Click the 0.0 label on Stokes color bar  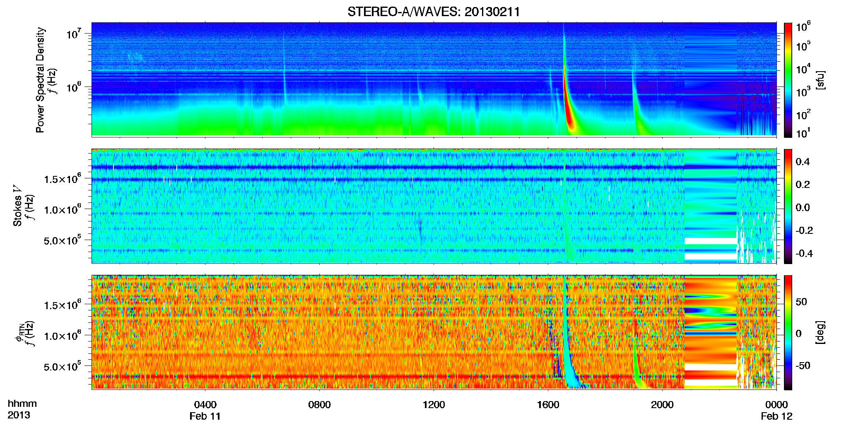point(803,207)
